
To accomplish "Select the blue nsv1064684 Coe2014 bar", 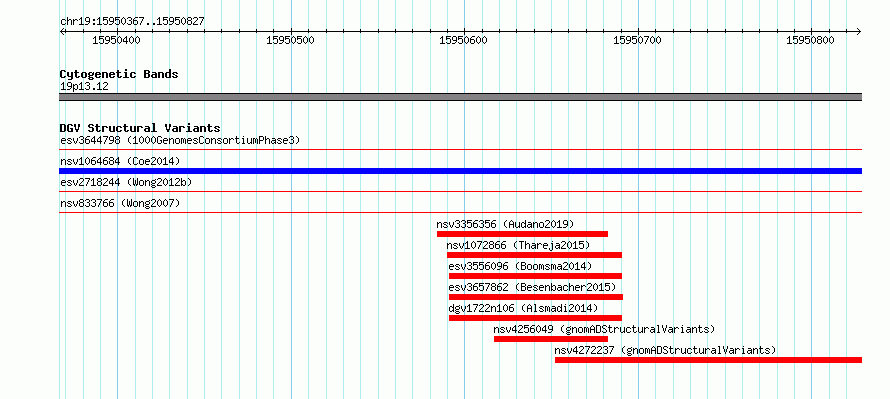I will 460,171.
